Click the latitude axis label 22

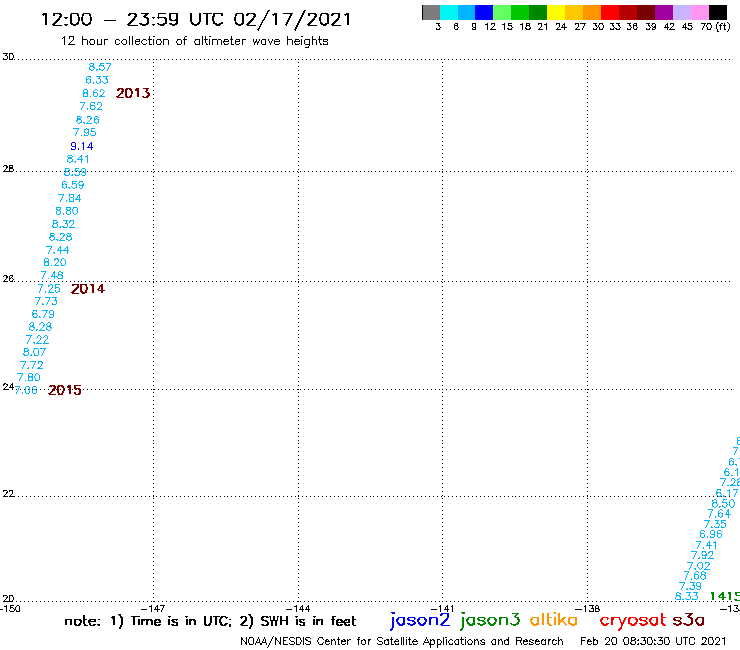[8, 494]
